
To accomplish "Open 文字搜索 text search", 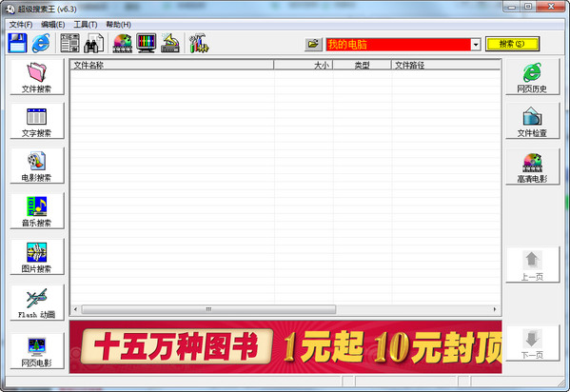I will pyautogui.click(x=37, y=121).
